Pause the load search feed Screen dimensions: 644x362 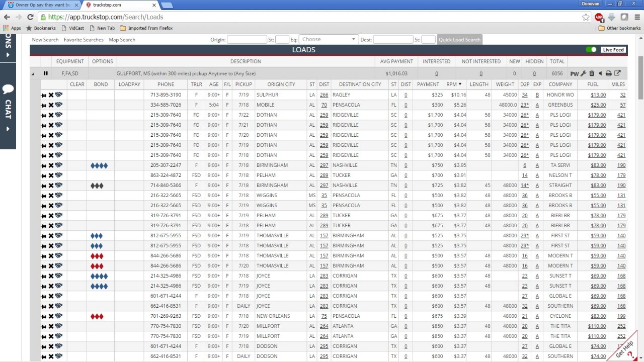pos(45,73)
